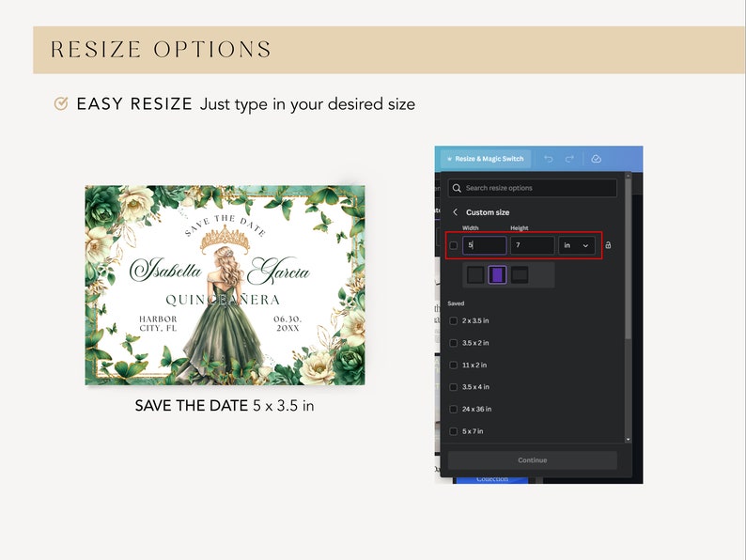746x560 pixels.
Task: Toggle the aspect ratio lock icon
Action: [x=608, y=245]
